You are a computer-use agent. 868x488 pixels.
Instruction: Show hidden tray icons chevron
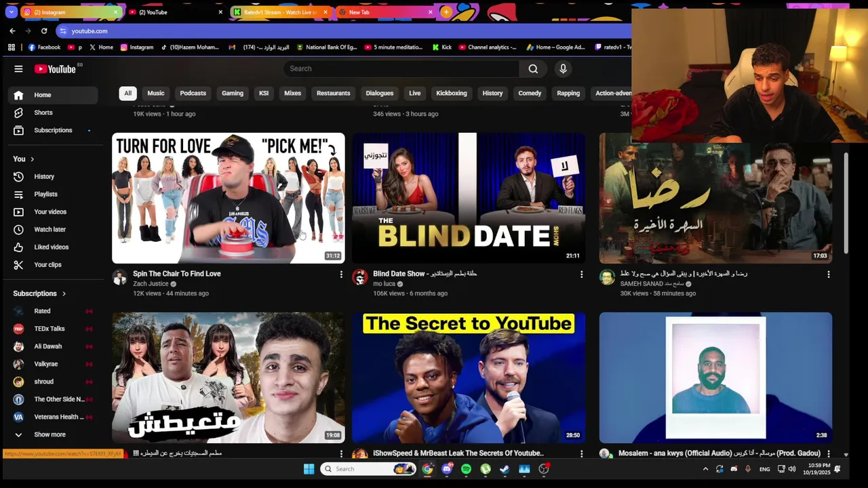pyautogui.click(x=705, y=469)
